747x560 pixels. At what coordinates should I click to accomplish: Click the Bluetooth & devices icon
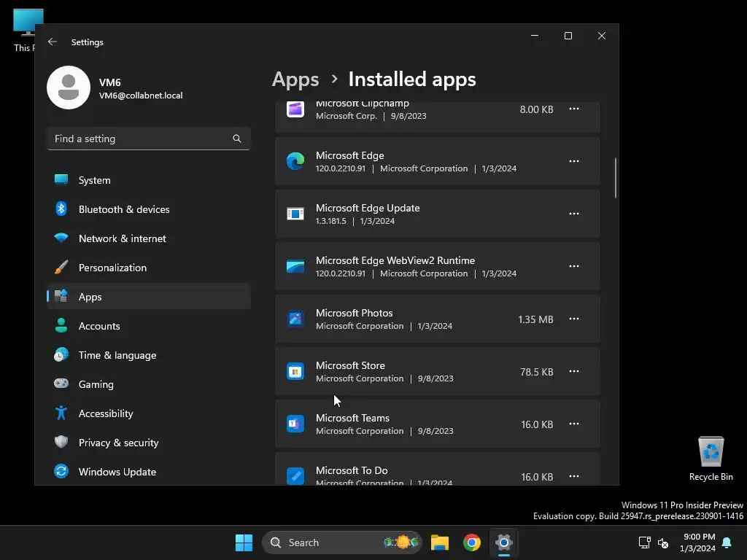point(61,209)
